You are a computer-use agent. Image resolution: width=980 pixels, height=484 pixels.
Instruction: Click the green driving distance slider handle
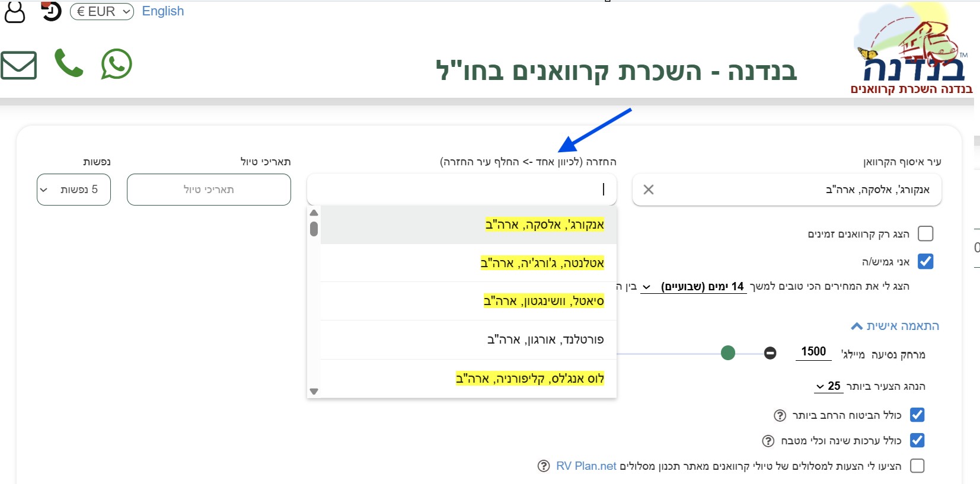click(728, 353)
